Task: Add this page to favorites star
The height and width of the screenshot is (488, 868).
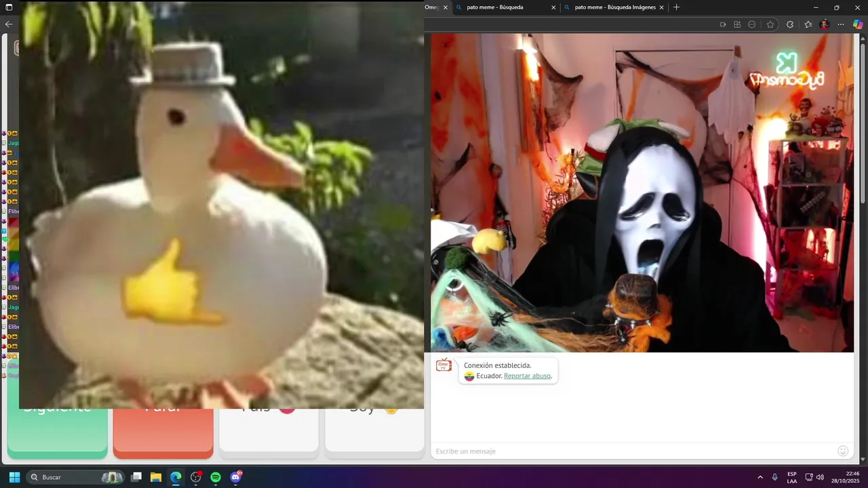Action: pos(770,24)
